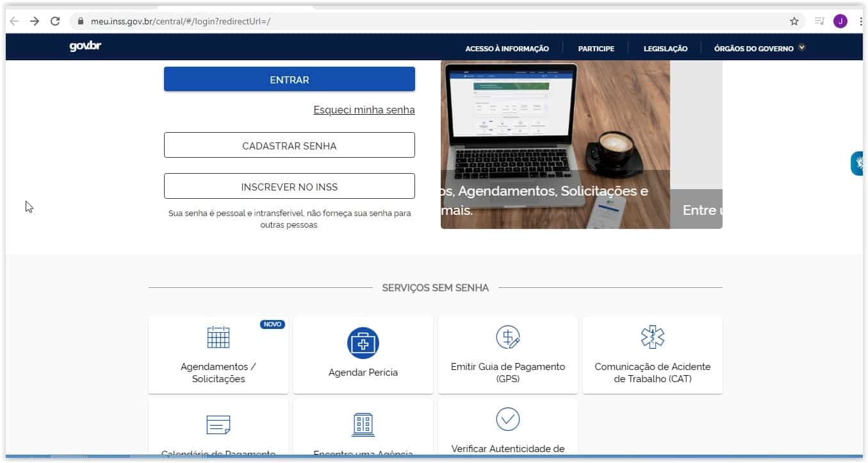Follow the Esqueci minha senha link
868x463 pixels.
[364, 110]
